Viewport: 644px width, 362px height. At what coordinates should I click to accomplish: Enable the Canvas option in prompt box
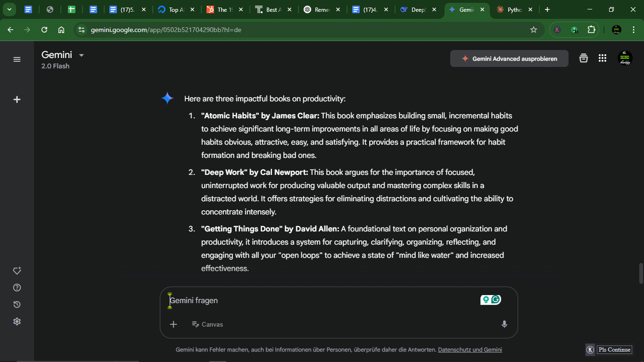[x=207, y=324]
